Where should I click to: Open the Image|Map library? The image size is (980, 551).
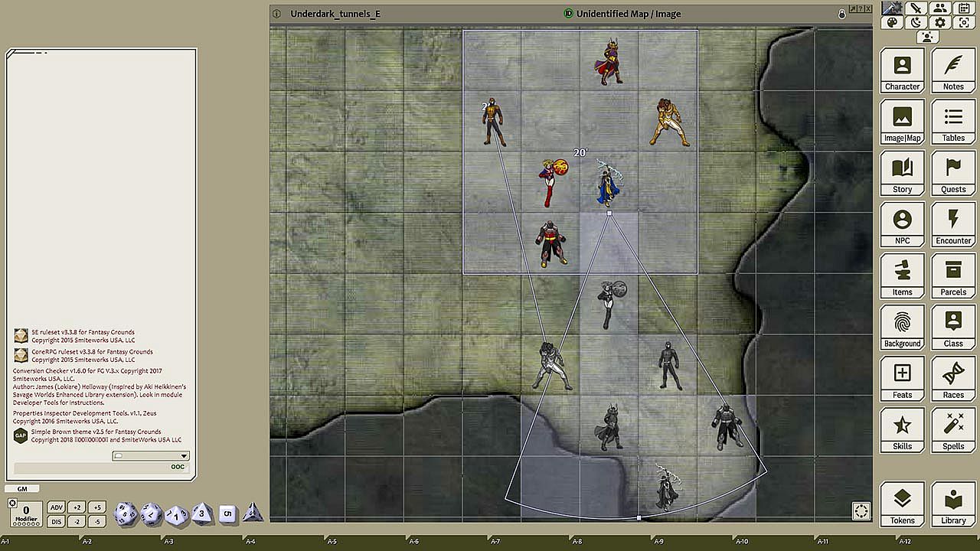tap(902, 122)
